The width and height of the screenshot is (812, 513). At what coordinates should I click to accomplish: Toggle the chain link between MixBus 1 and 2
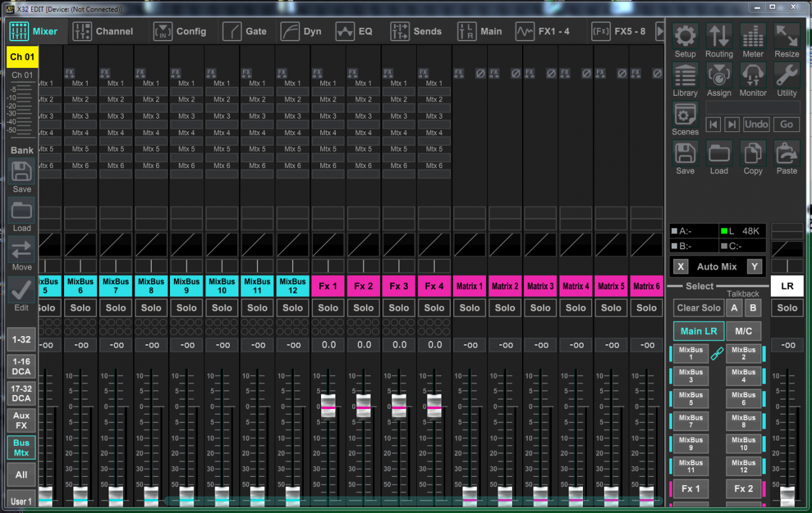[717, 354]
